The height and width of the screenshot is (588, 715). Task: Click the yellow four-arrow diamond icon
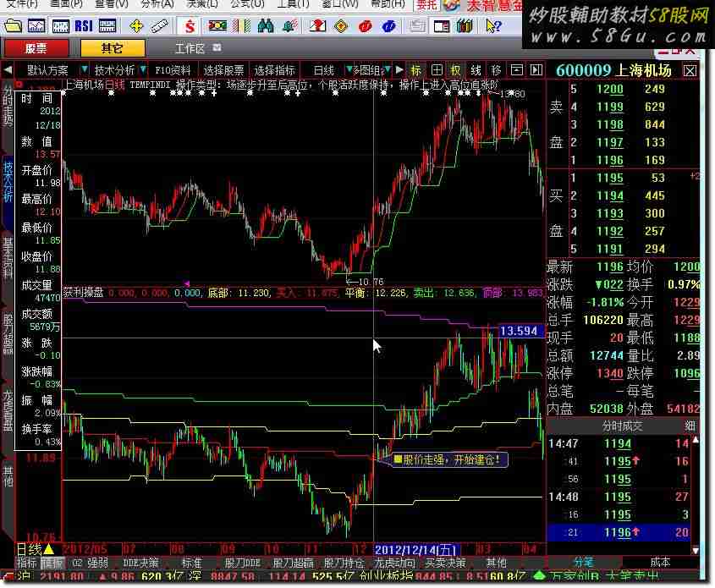point(136,26)
